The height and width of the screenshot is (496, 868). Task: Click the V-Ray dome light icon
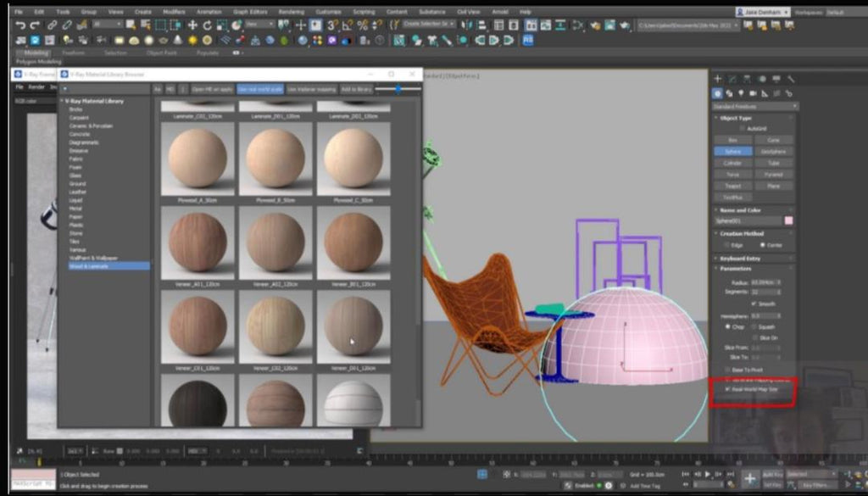[x=134, y=40]
